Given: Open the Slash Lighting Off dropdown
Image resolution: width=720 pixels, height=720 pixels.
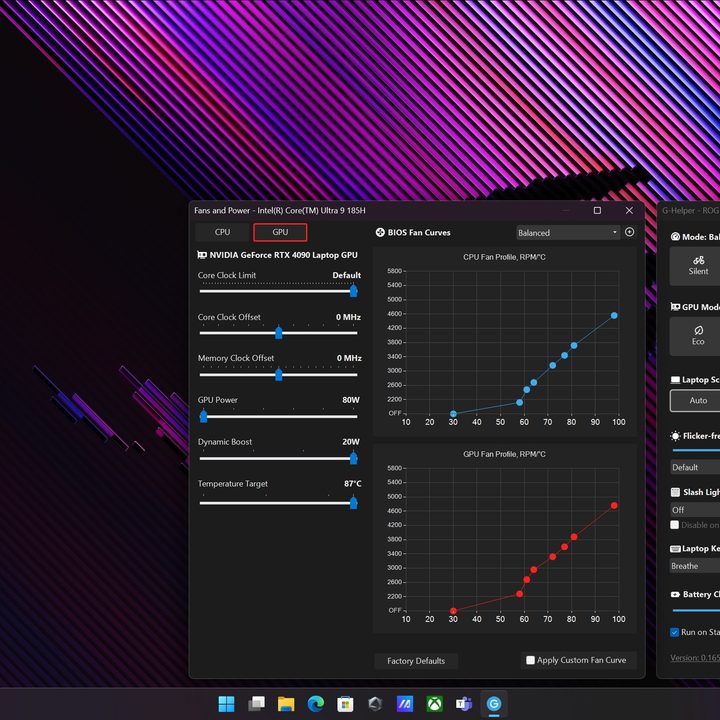Looking at the screenshot, I should (695, 510).
